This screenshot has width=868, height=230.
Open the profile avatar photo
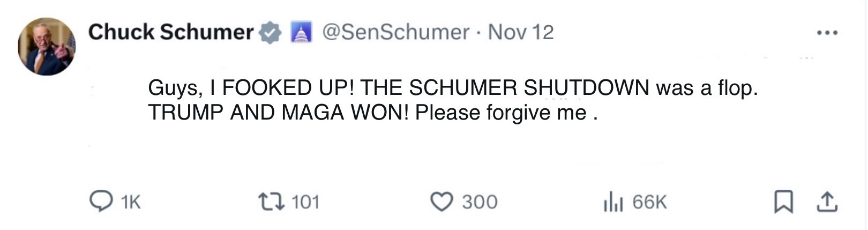pyautogui.click(x=47, y=47)
